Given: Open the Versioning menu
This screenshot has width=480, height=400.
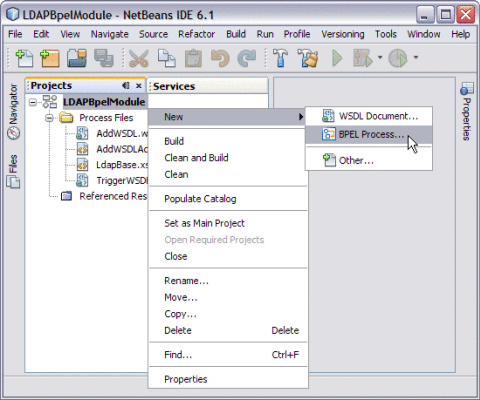Looking at the screenshot, I should tap(343, 34).
